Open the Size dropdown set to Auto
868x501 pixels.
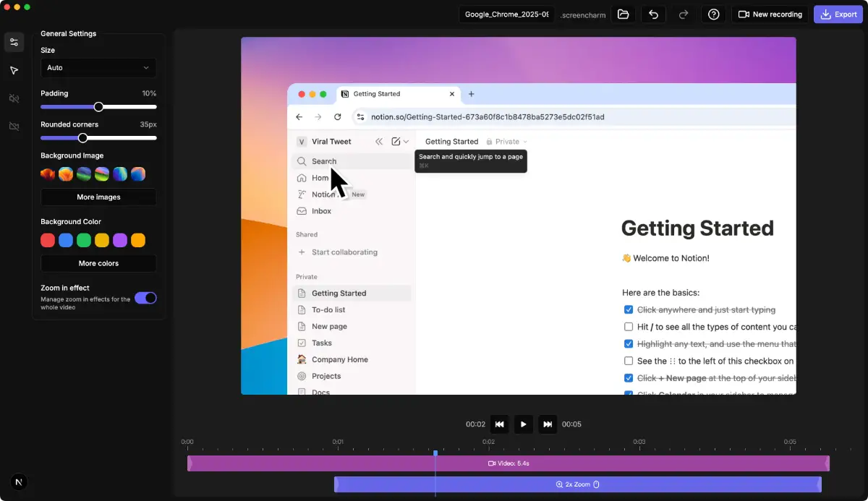(98, 68)
